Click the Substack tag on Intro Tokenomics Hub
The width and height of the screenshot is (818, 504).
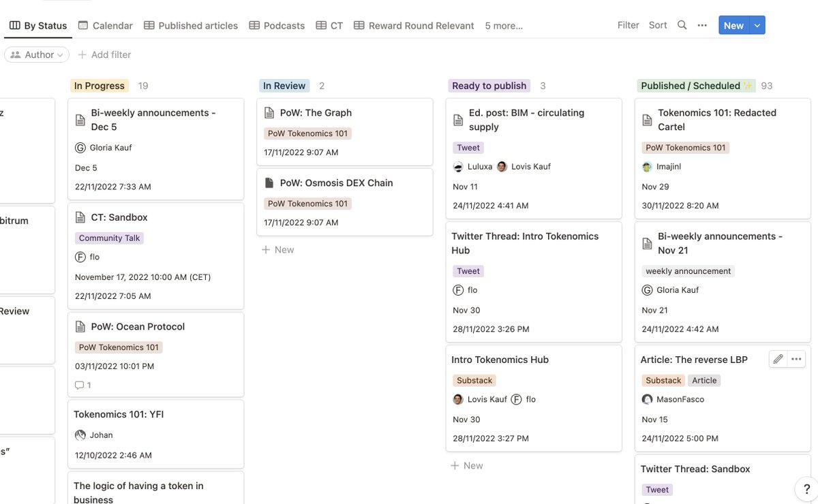click(x=474, y=381)
